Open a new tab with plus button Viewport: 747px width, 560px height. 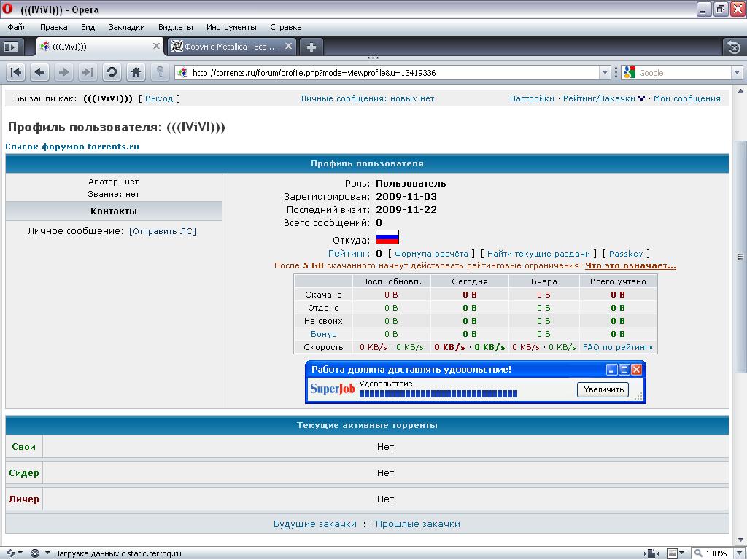point(311,47)
